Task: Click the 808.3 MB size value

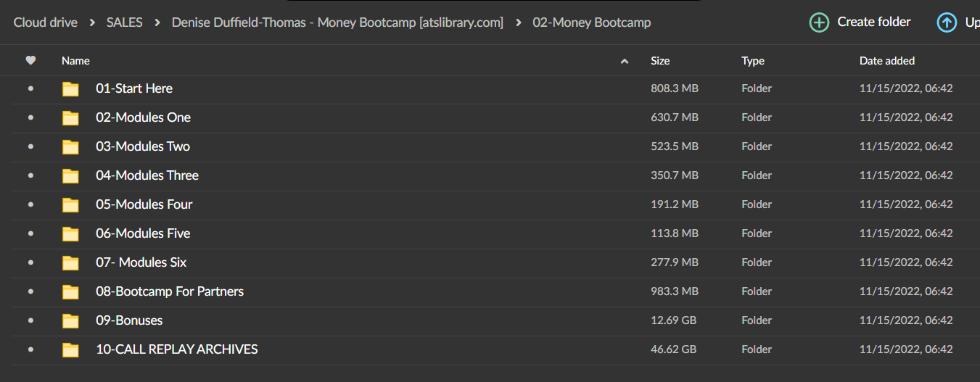Action: [675, 88]
